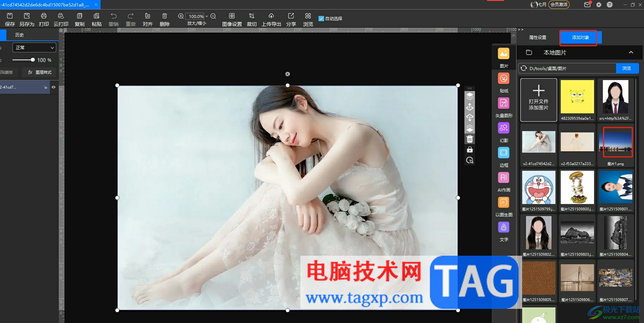Open the settings gear in title bar
This screenshot has width=644, height=323.
click(x=599, y=5)
